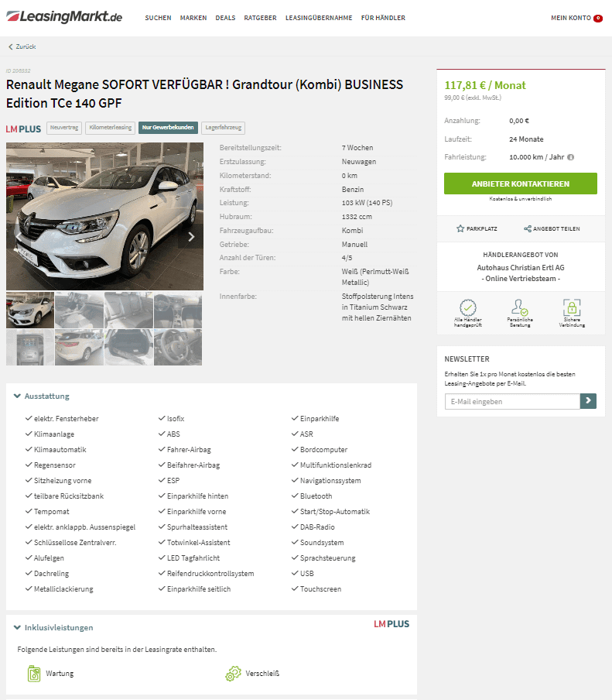Click the Anbieter kontaktieren button

coord(520,184)
